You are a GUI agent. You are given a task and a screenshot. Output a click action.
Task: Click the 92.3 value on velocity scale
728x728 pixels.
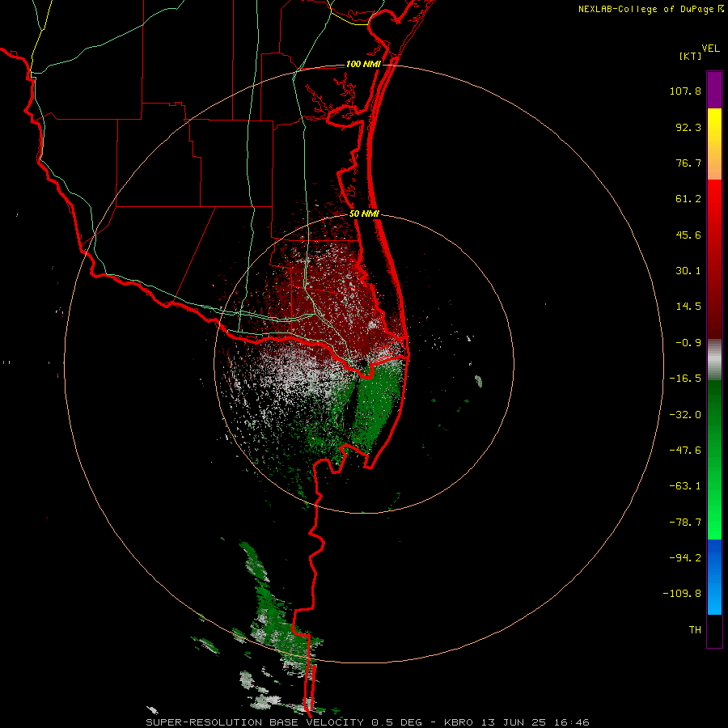tap(688, 127)
